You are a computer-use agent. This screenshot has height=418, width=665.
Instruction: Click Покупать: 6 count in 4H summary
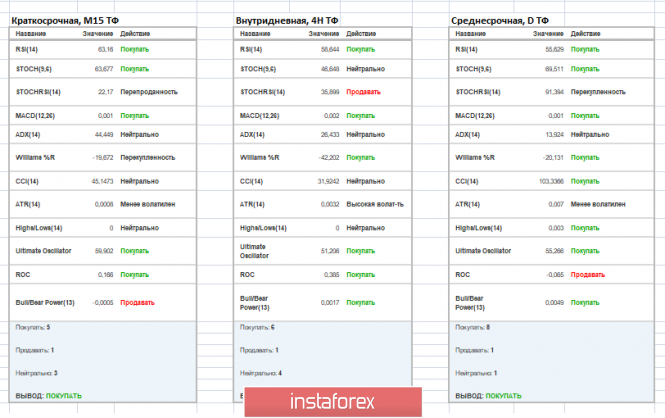tap(257, 327)
